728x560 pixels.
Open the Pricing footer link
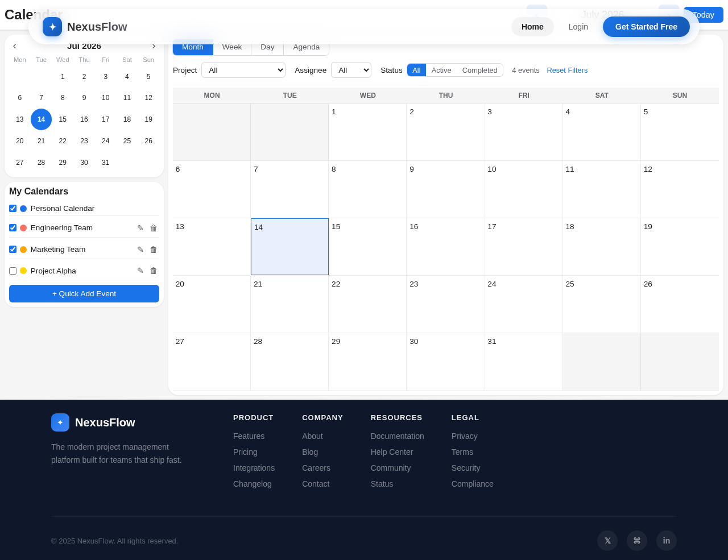245,452
